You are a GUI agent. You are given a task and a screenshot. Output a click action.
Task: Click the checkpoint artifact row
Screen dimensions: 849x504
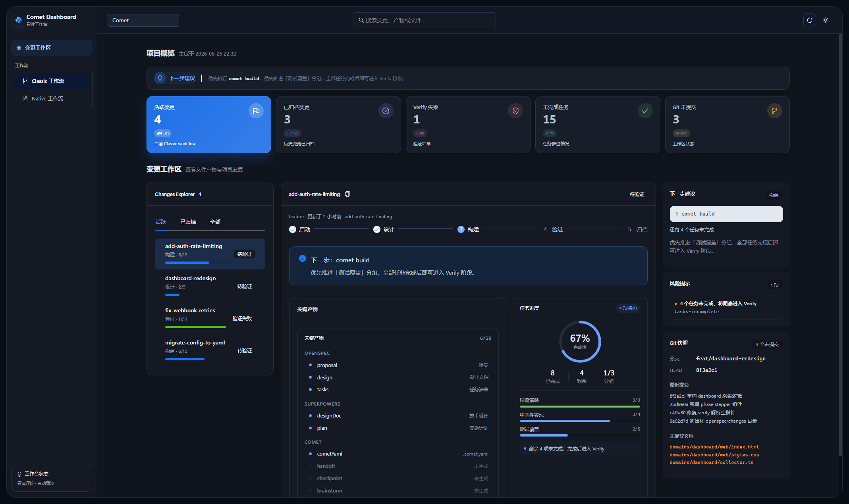(x=398, y=479)
